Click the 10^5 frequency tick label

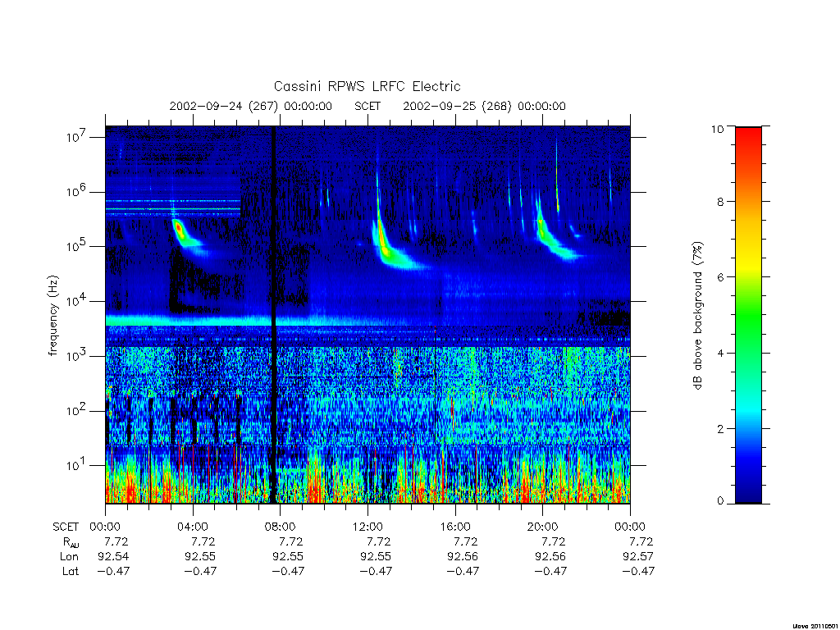76,245
